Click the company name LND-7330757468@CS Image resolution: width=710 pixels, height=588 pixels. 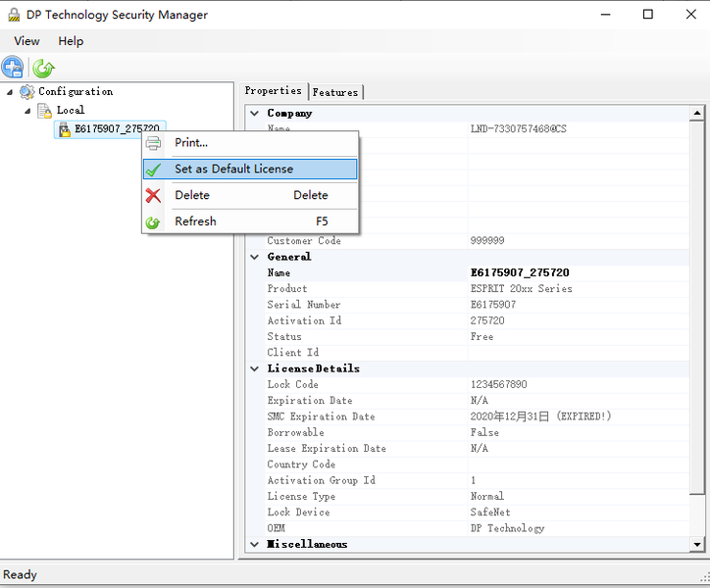pyautogui.click(x=519, y=129)
